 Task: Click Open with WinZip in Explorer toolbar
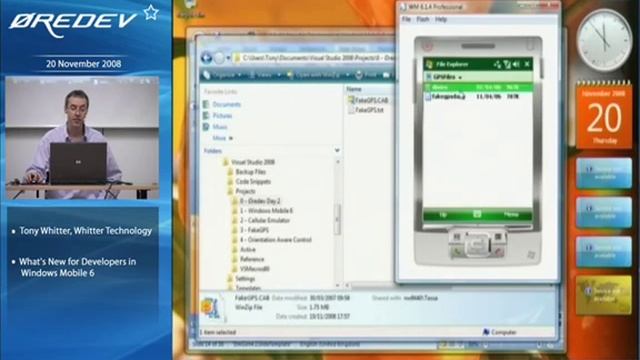pos(313,75)
